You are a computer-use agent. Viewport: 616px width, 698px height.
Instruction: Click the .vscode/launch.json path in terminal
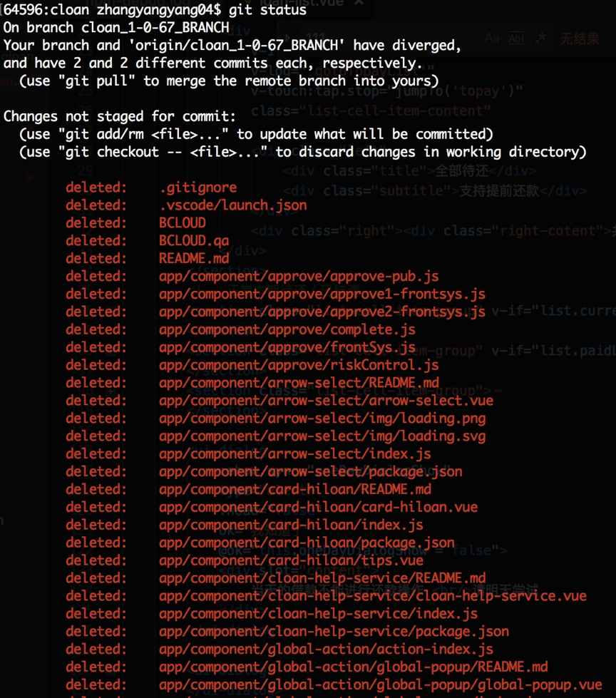pyautogui.click(x=232, y=205)
